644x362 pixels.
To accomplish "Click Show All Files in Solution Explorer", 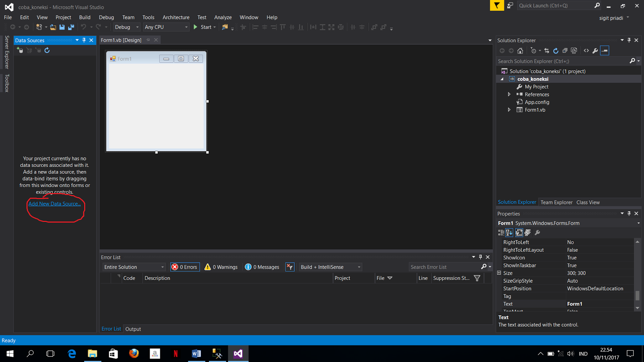I will click(574, 51).
